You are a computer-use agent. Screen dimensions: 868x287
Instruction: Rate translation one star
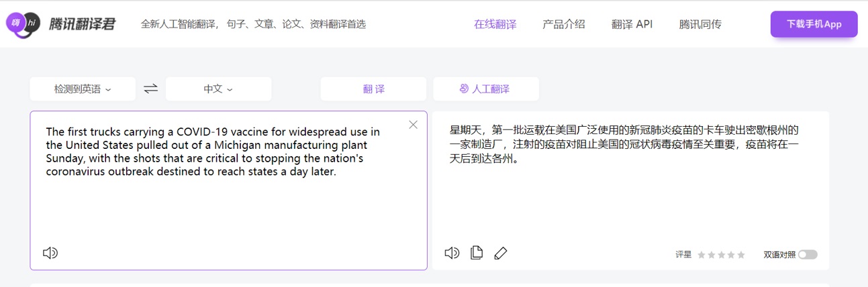point(702,255)
